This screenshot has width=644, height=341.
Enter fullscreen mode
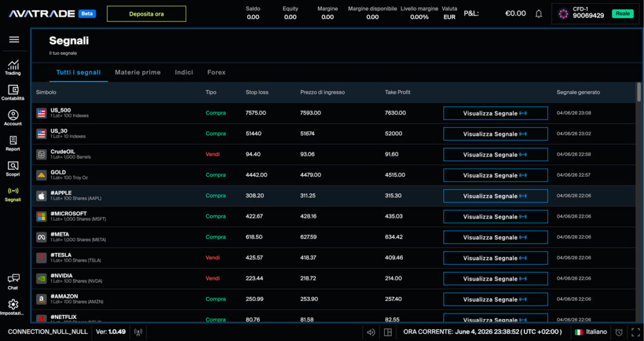pos(635,332)
